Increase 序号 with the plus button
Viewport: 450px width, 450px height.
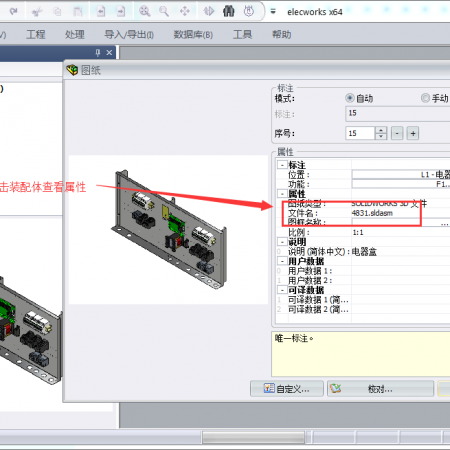coord(413,134)
